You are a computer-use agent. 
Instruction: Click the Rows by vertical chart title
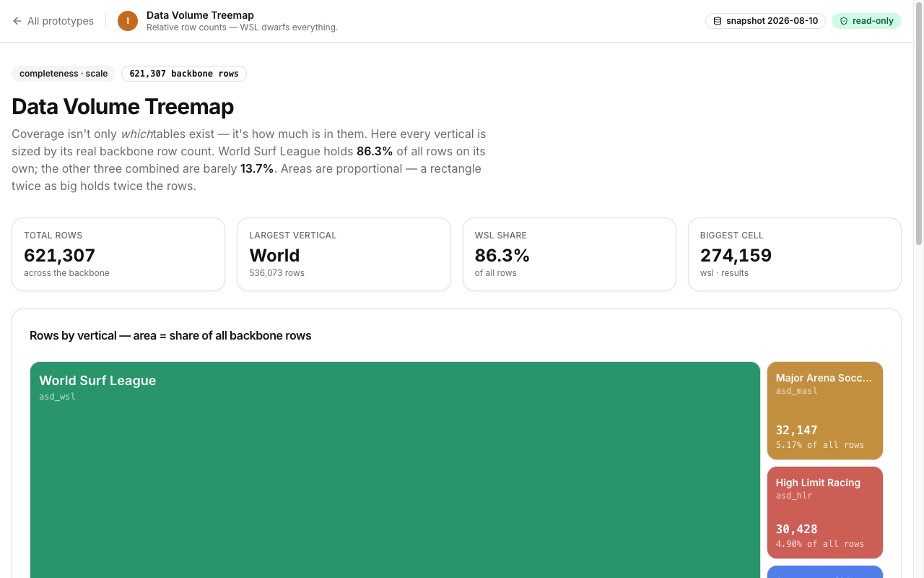coord(170,335)
